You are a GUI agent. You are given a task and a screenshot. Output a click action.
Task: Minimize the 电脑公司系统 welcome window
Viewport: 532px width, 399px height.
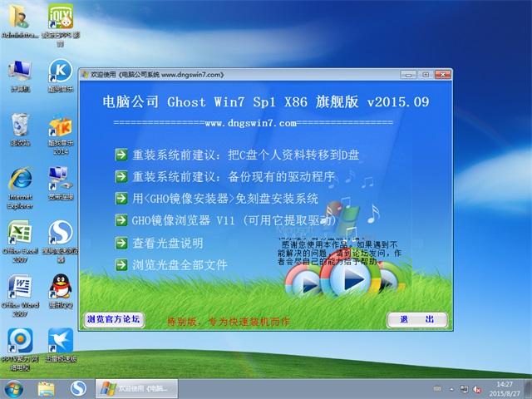(408, 74)
